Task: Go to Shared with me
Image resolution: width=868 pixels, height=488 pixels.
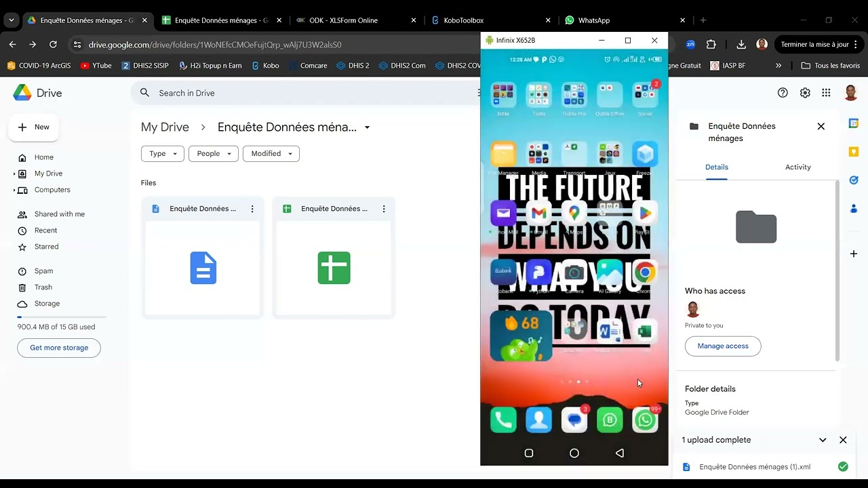Action: [60, 214]
